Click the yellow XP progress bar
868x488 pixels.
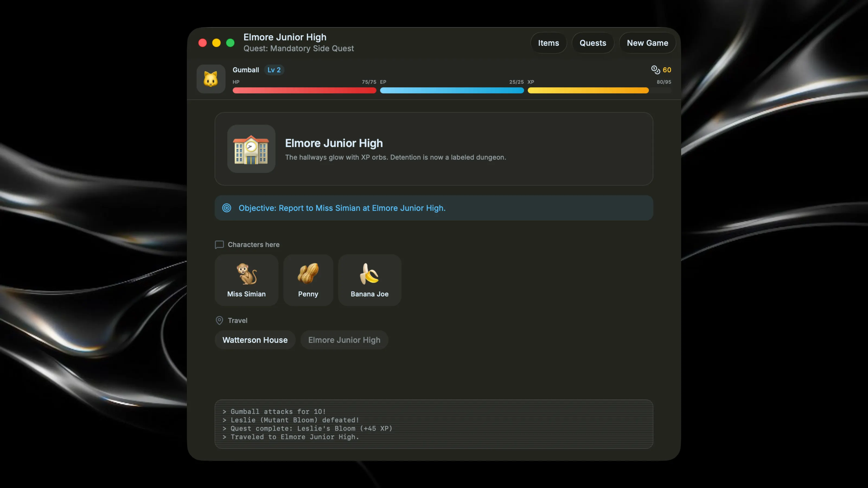pos(599,90)
